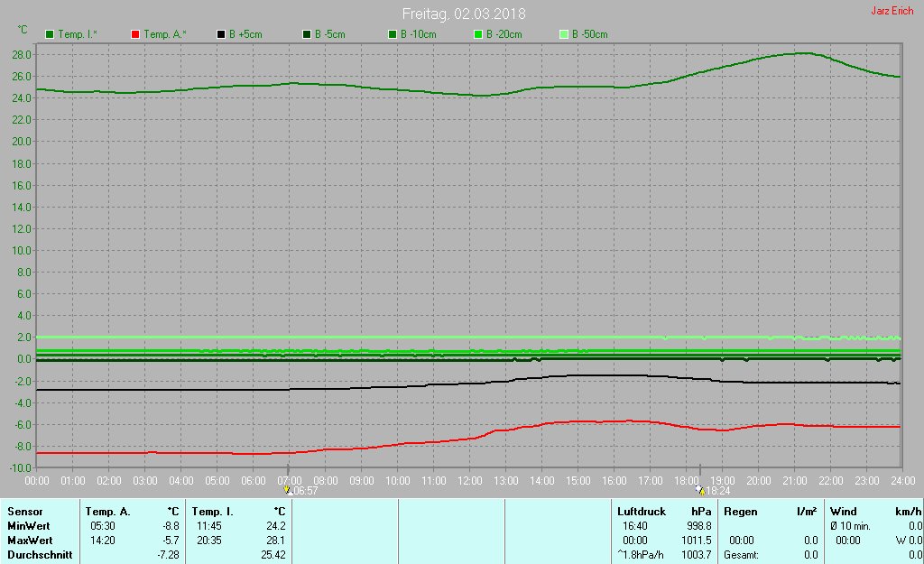The image size is (924, 564).
Task: Click the 07:00 x-axis time label
Action: pyautogui.click(x=290, y=481)
